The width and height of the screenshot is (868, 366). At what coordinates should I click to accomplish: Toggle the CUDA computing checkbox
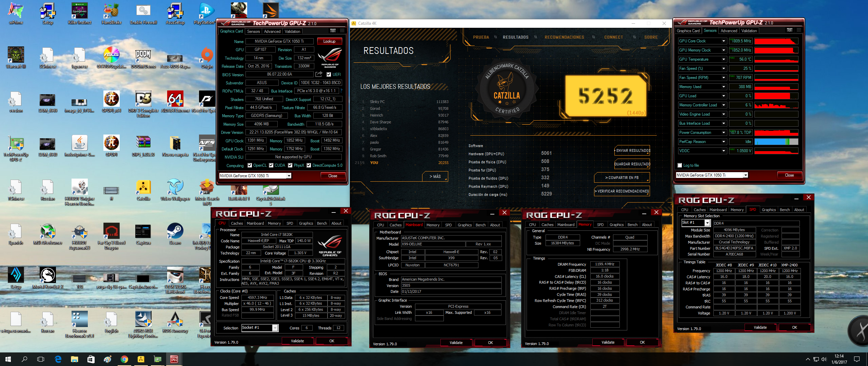click(x=271, y=165)
